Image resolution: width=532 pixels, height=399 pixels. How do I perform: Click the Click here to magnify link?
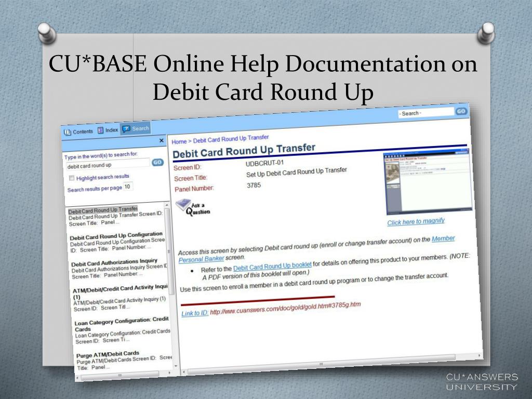coord(416,221)
